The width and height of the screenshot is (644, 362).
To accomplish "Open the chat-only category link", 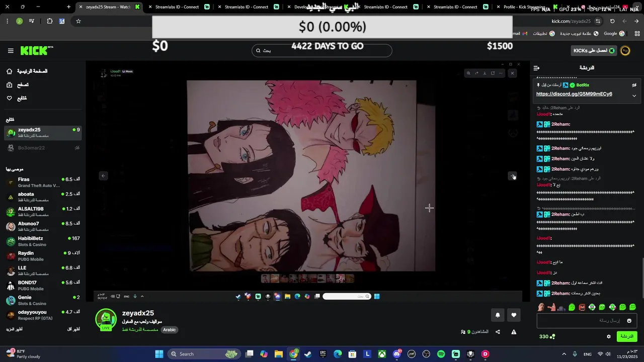I will [x=140, y=330].
